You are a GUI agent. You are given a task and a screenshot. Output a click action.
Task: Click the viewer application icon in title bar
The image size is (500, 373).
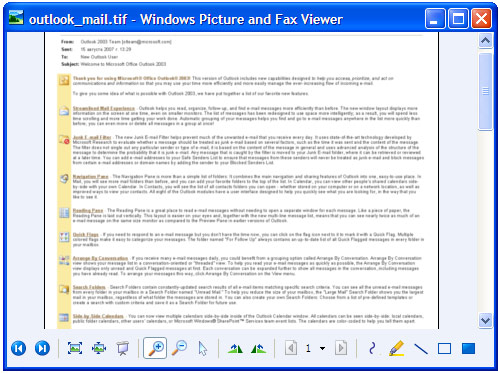[16, 17]
